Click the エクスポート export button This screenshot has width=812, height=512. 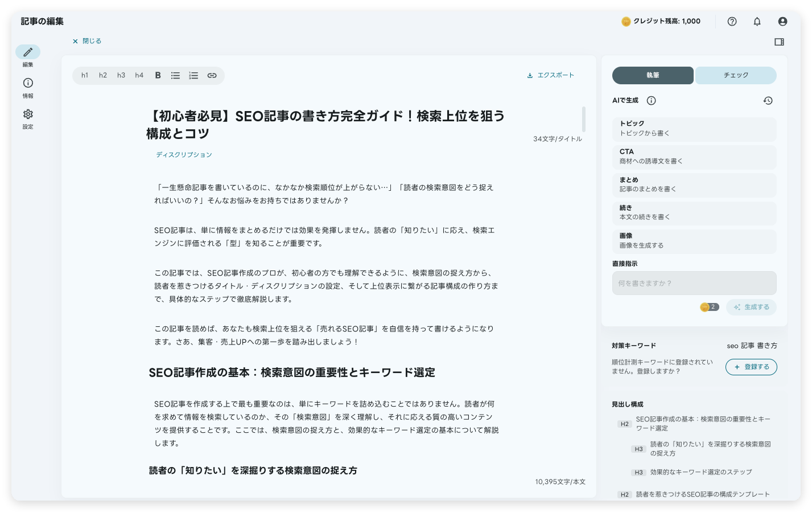pos(550,75)
